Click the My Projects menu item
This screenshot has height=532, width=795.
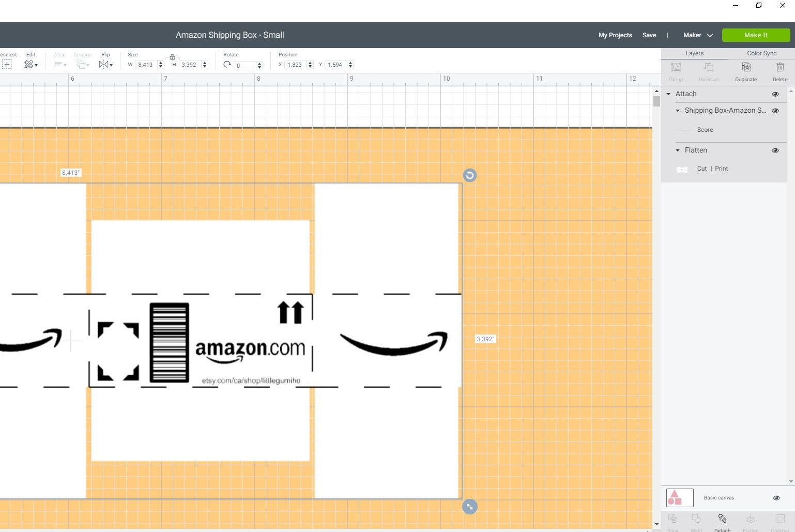pos(615,35)
